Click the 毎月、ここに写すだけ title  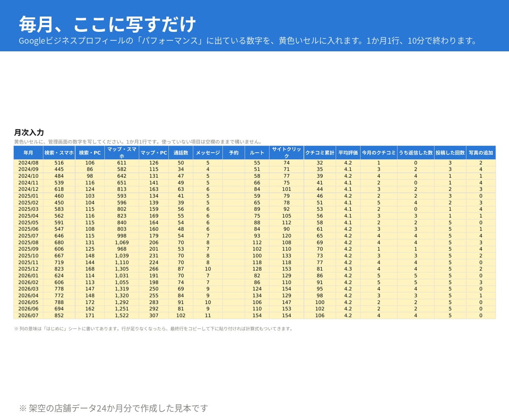[x=107, y=24]
